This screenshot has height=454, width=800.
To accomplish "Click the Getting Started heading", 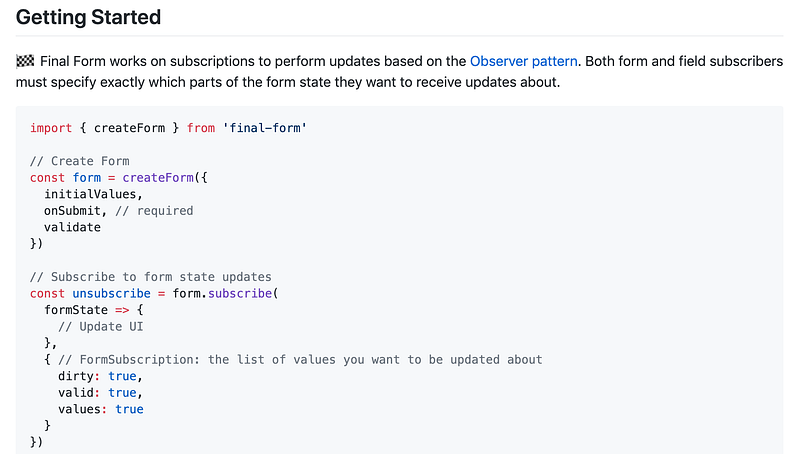I will (x=88, y=17).
